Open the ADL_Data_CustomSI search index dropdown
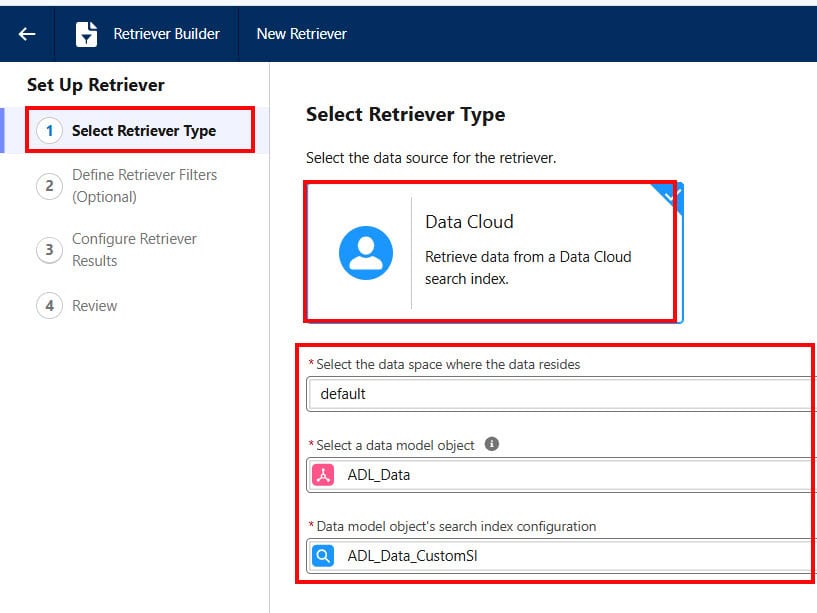 [x=561, y=556]
